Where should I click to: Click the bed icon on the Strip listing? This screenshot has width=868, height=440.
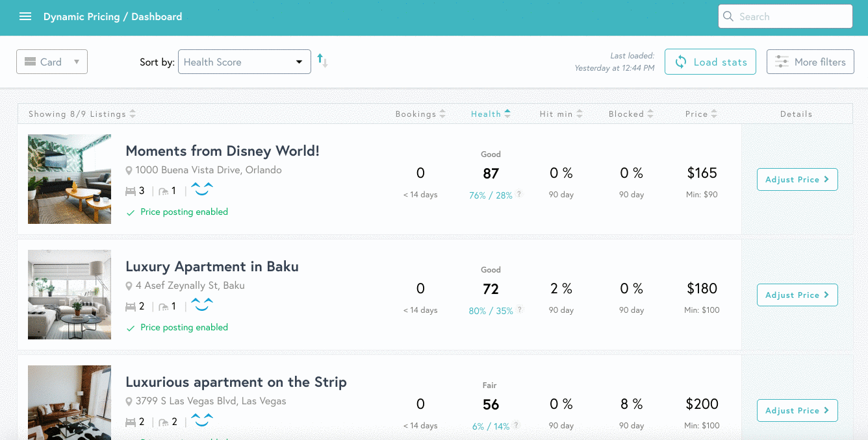(131, 422)
